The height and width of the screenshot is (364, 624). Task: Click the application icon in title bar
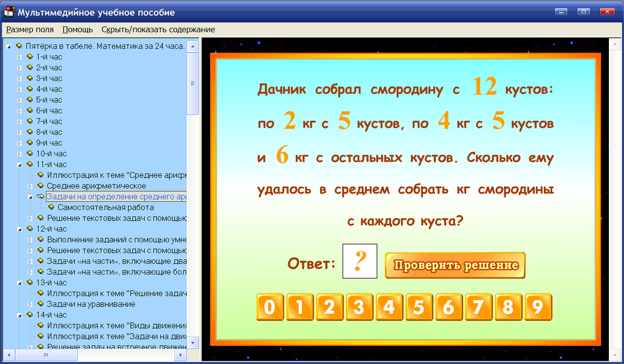pyautogui.click(x=9, y=11)
